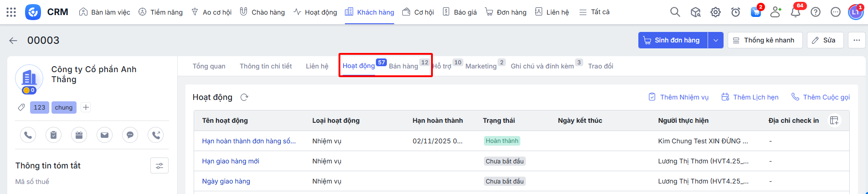Open Ao cơ hội menu
This screenshot has height=194, width=868.
point(211,12)
